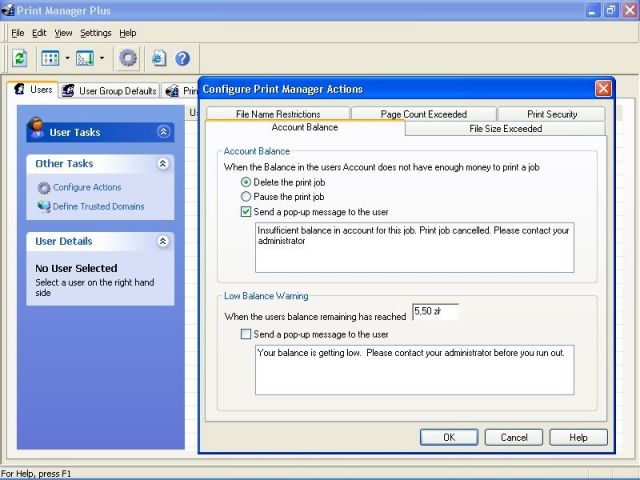This screenshot has height=480, width=640.
Task: Click the low balance message text box
Action: click(x=415, y=370)
